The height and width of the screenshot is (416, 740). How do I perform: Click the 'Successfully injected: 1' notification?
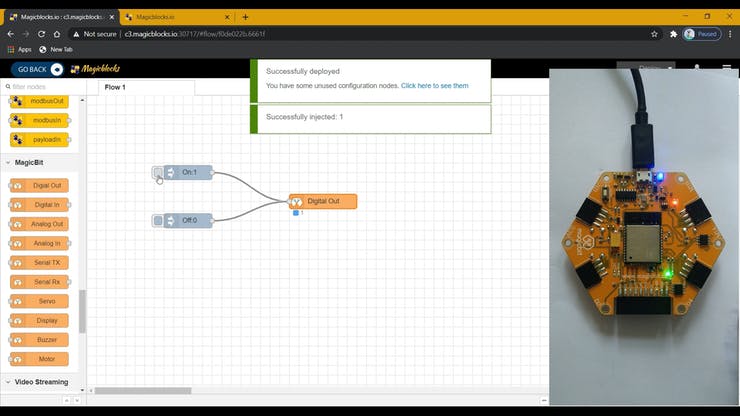pos(371,119)
